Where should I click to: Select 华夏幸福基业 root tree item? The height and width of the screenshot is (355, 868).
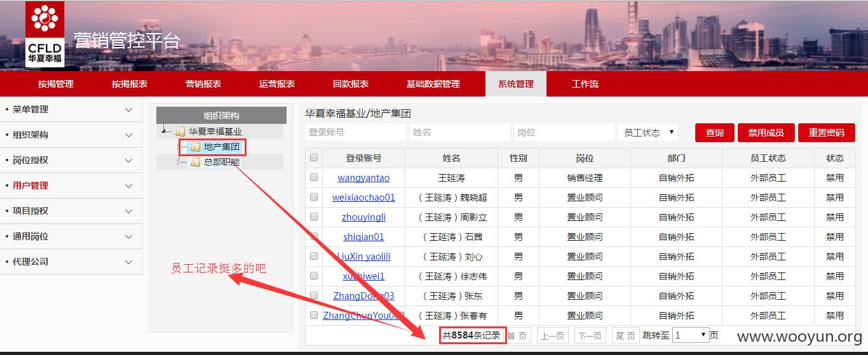click(x=215, y=131)
